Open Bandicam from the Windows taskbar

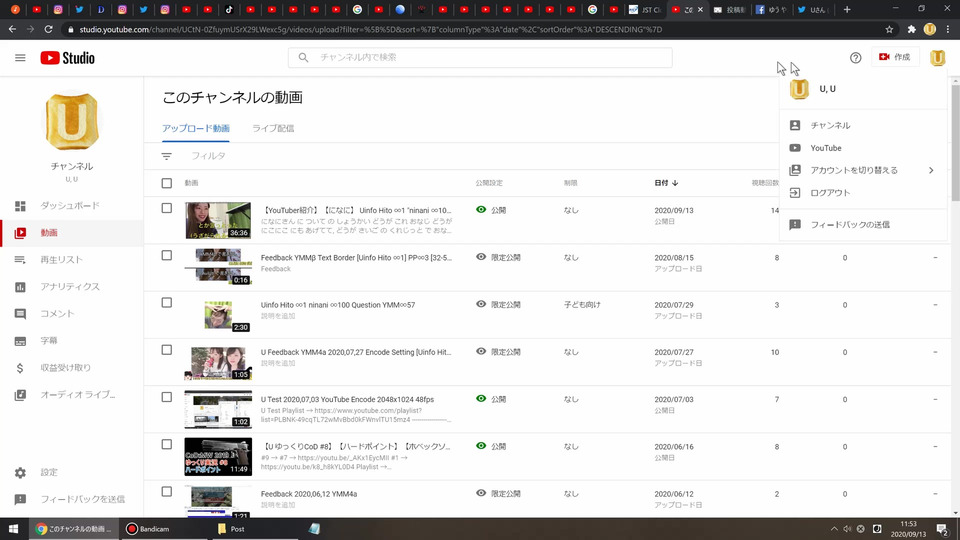(154, 528)
